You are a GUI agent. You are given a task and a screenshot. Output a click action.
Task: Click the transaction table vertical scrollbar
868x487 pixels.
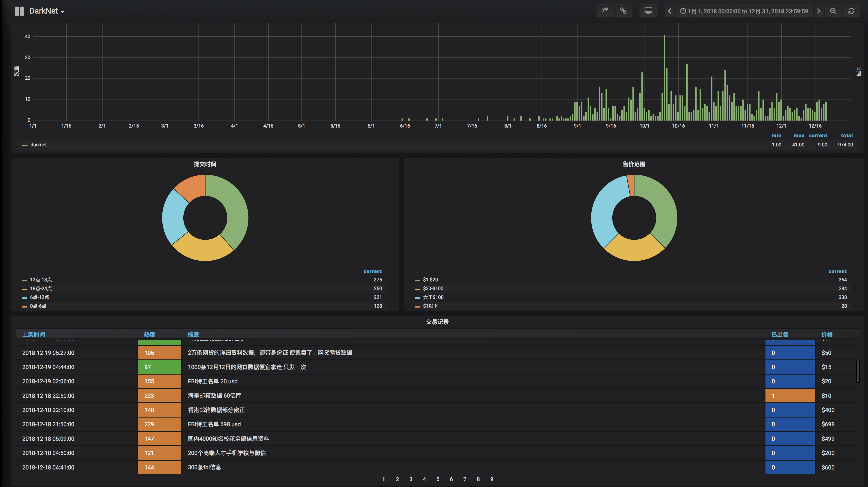pos(858,371)
